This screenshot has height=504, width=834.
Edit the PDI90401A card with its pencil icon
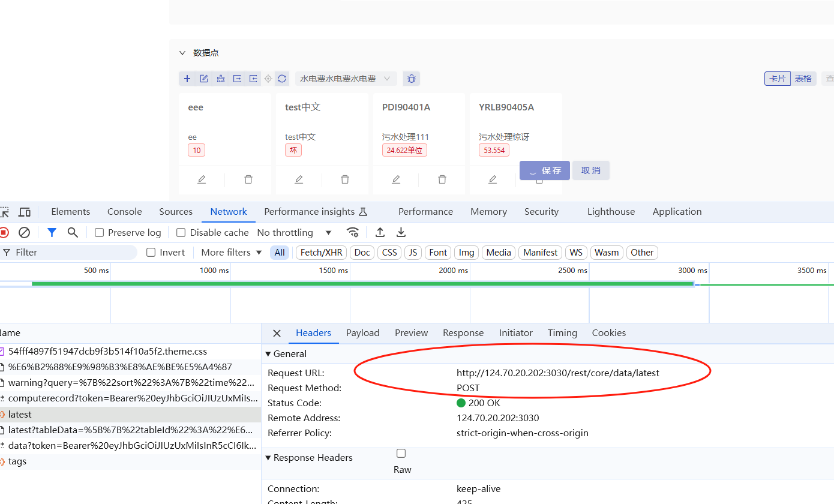click(x=396, y=179)
